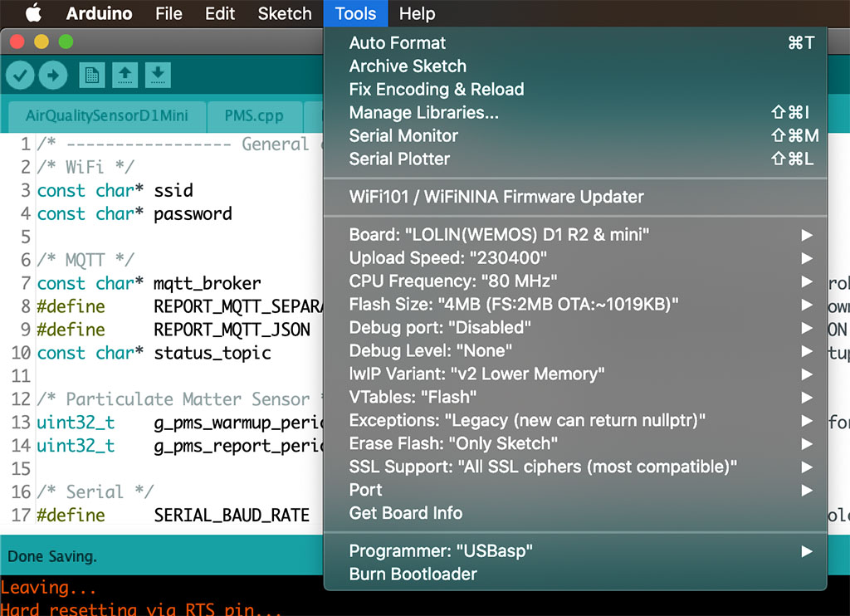
Task: Click the Upload arrow toolbar icon
Action: [52, 76]
